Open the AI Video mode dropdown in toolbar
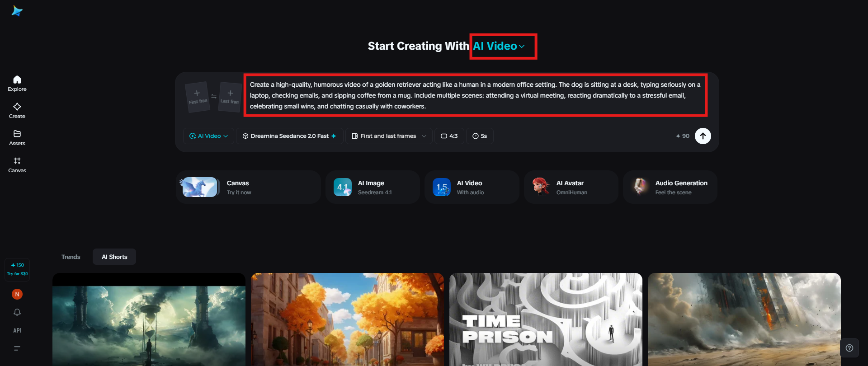Image resolution: width=868 pixels, height=366 pixels. pos(208,136)
